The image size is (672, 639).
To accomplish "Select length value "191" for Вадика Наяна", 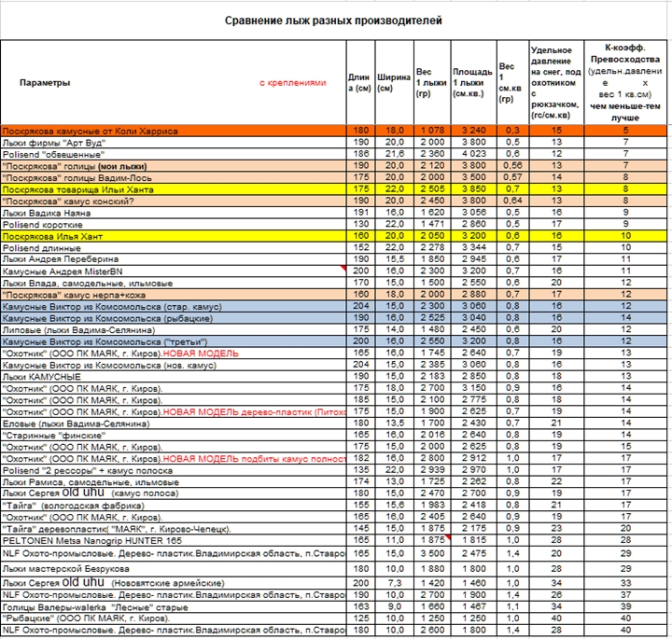I will pos(361,213).
